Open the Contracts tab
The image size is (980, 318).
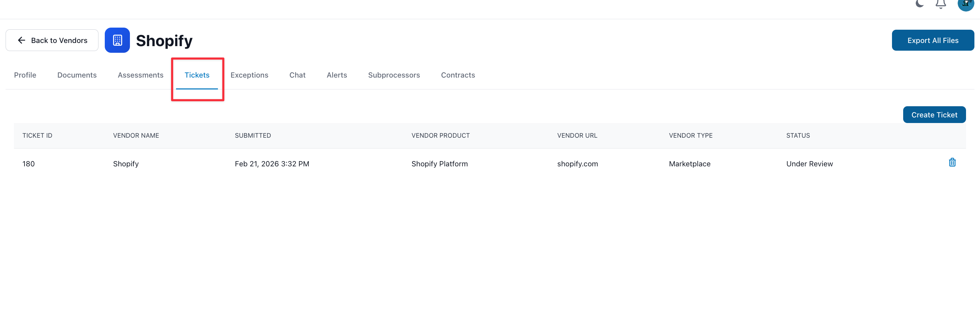(458, 75)
